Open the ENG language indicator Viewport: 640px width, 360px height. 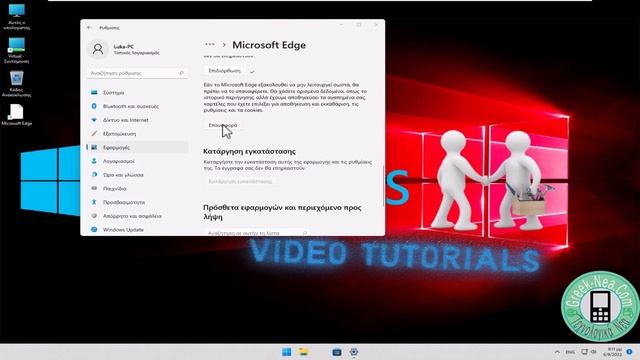point(570,352)
